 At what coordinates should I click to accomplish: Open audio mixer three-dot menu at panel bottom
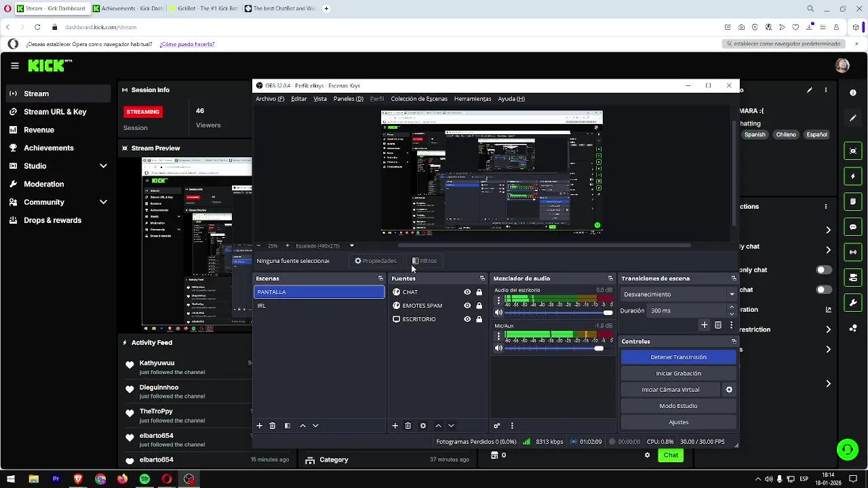click(x=512, y=426)
